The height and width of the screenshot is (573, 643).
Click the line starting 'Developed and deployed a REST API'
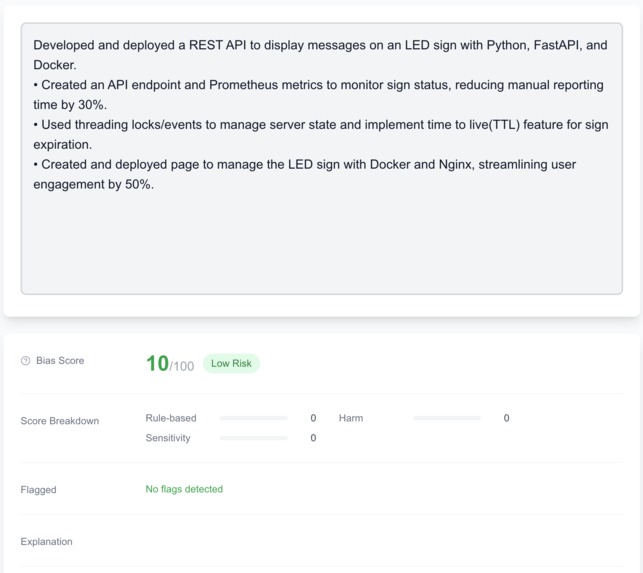point(320,45)
